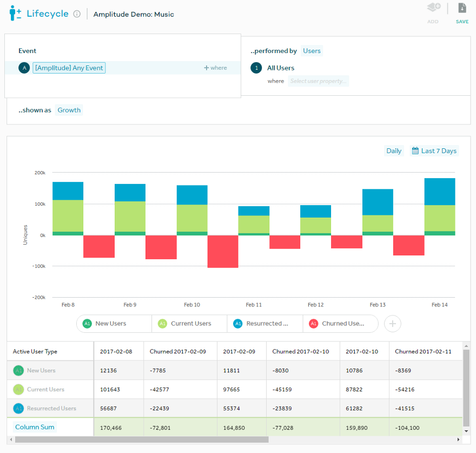Click the Column Sum button
Image resolution: width=476 pixels, height=453 pixels.
[x=35, y=427]
